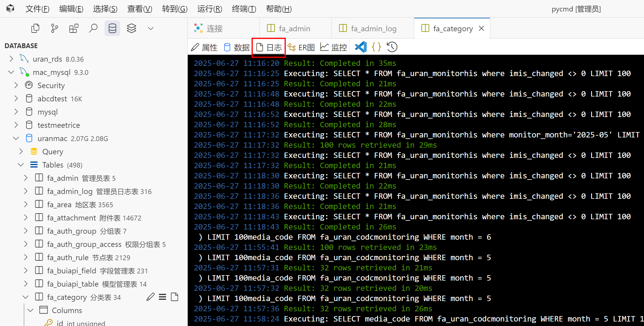The height and width of the screenshot is (326, 644).
Task: Close the fa_category tab
Action: coord(481,28)
